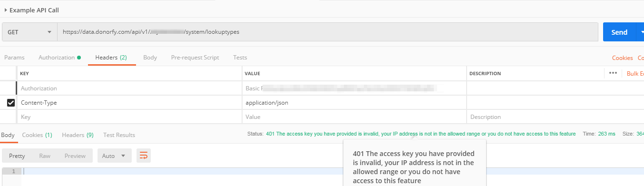Open the Cookies link
Viewport: 644px width, 186px height.
[x=622, y=58]
